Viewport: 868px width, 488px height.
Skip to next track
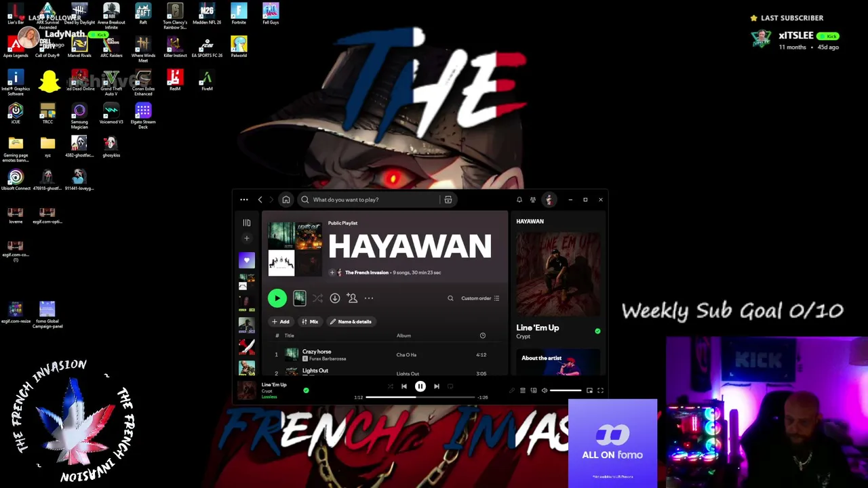coord(437,386)
